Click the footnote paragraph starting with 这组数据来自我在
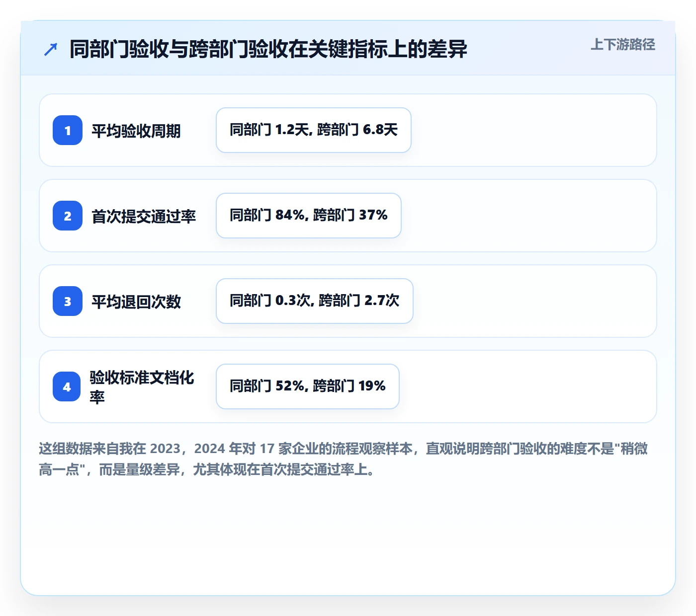696x616 pixels. click(x=344, y=459)
